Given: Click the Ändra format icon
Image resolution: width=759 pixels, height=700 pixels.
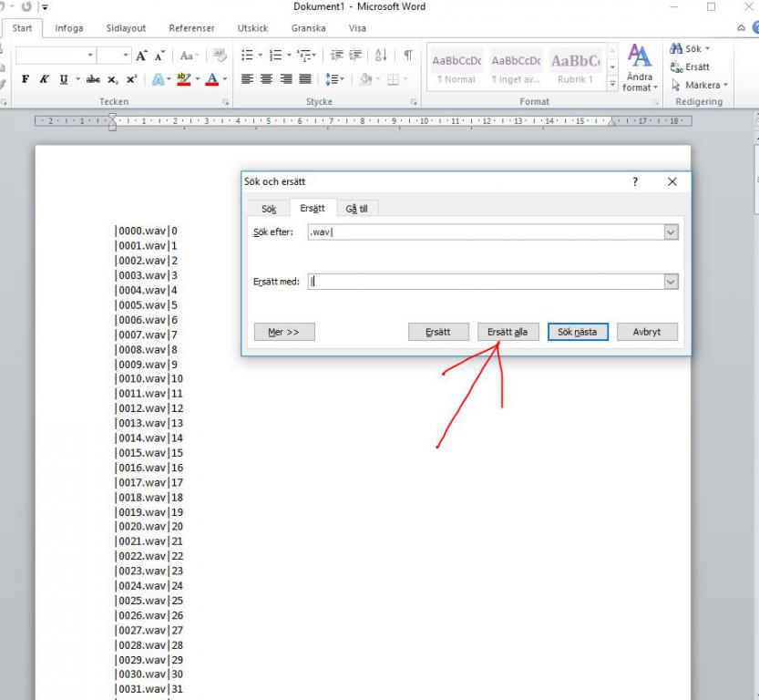Looking at the screenshot, I should tap(639, 67).
